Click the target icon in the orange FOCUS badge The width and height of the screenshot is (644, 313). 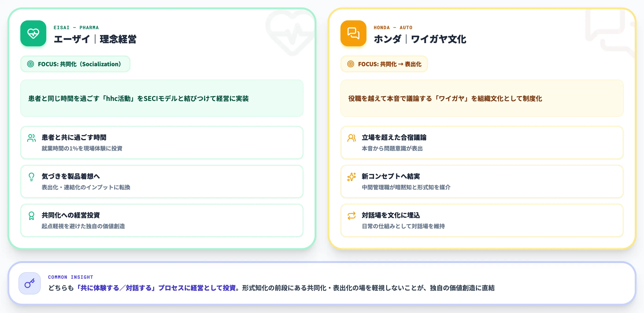pyautogui.click(x=350, y=64)
